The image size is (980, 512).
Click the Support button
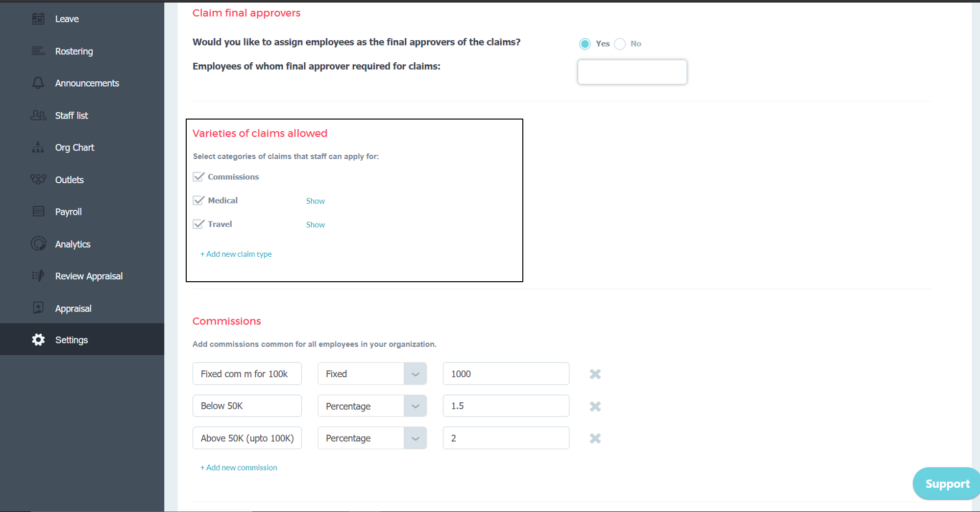point(946,484)
